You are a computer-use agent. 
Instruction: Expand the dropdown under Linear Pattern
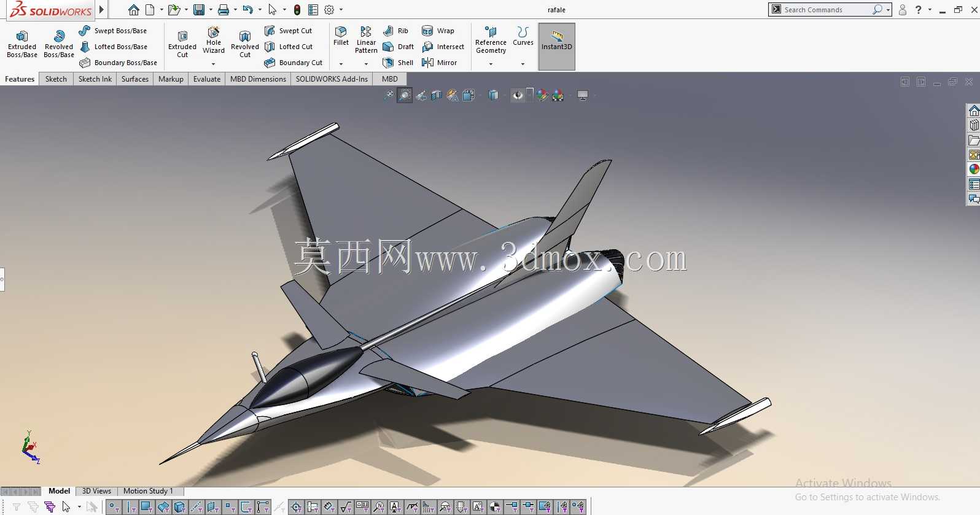tap(366, 64)
